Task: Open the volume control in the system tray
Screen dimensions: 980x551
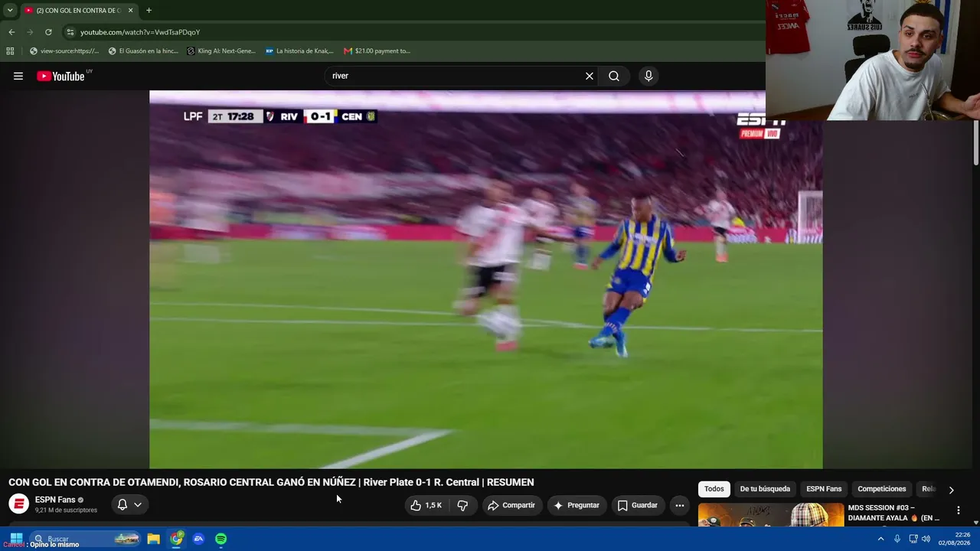Action: tap(926, 539)
